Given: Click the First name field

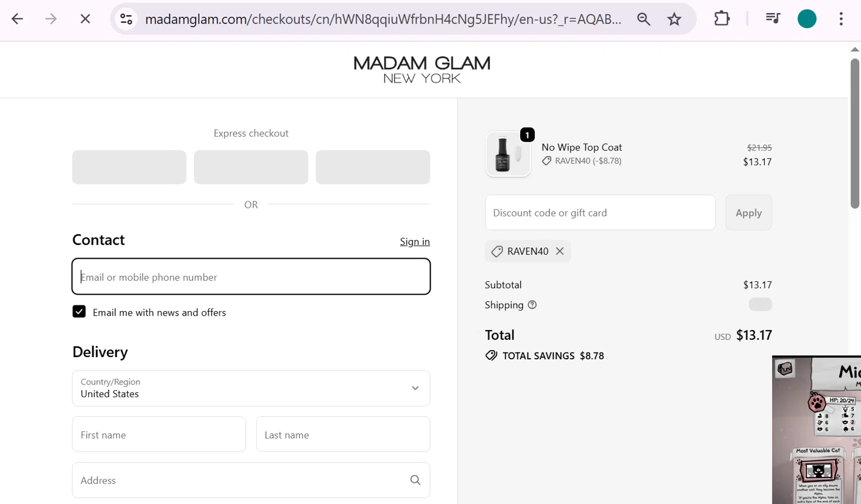Looking at the screenshot, I should (159, 435).
